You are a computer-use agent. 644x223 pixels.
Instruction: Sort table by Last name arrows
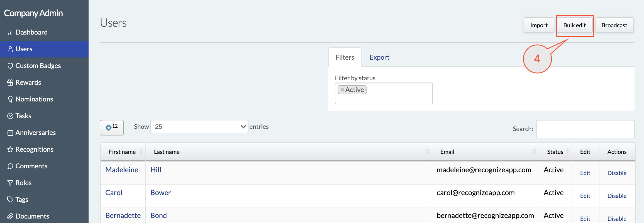(427, 151)
